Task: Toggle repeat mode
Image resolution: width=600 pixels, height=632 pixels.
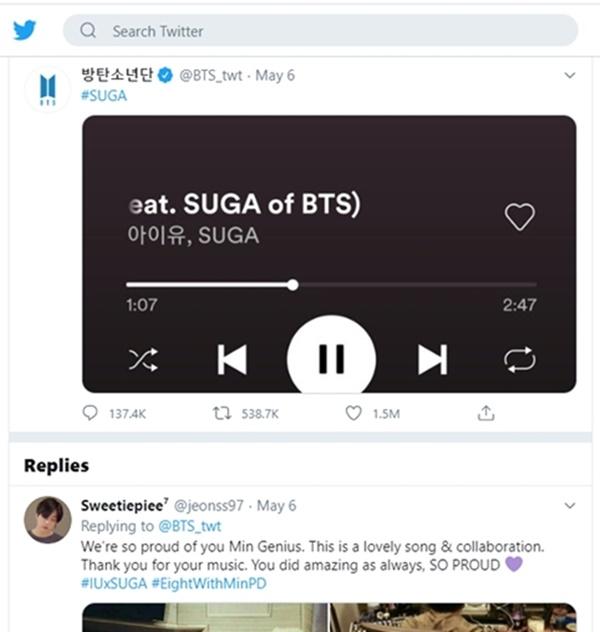Action: click(520, 360)
